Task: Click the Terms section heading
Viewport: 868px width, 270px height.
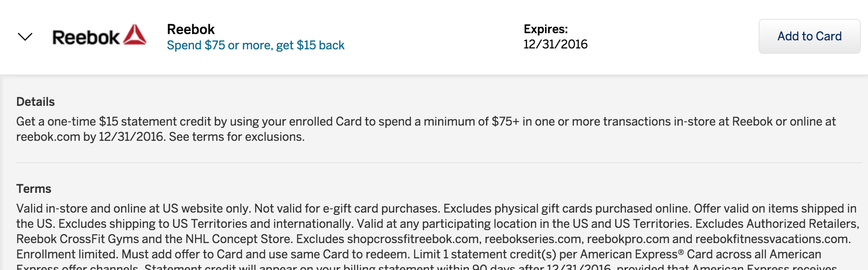Action: [34, 189]
